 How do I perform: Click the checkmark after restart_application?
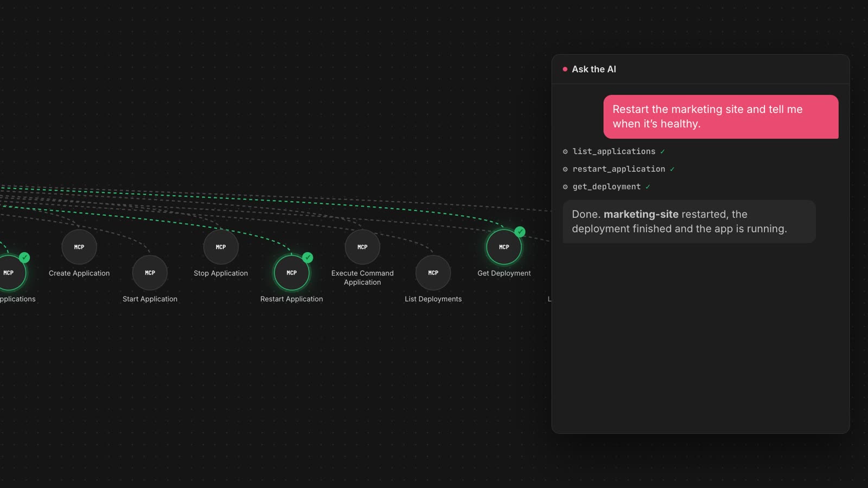coord(672,169)
